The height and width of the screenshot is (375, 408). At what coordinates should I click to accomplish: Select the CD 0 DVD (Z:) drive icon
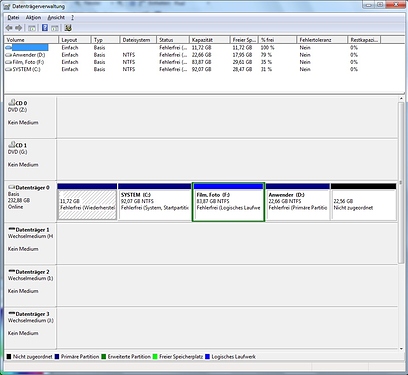click(x=11, y=103)
